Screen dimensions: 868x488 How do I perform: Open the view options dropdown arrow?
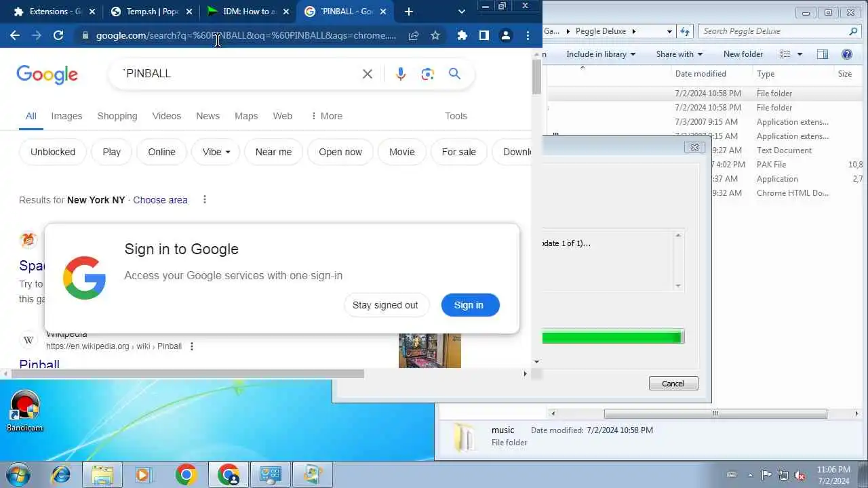pos(800,54)
